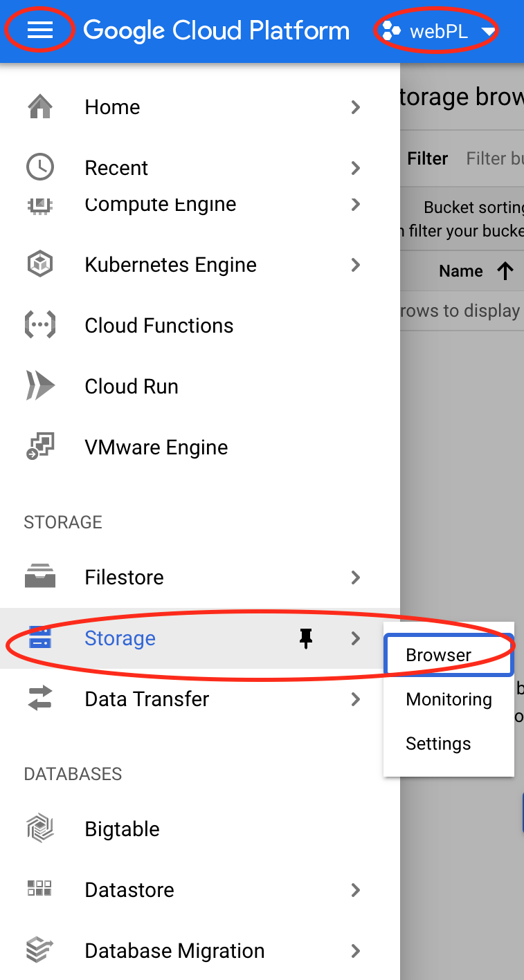This screenshot has height=980, width=524.
Task: Click the Filestore drawer icon
Action: click(40, 577)
